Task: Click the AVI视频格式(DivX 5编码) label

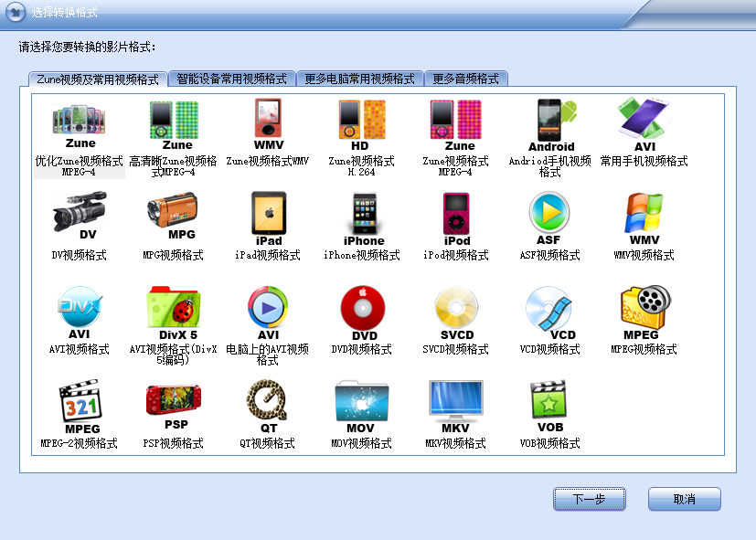Action: (x=173, y=354)
